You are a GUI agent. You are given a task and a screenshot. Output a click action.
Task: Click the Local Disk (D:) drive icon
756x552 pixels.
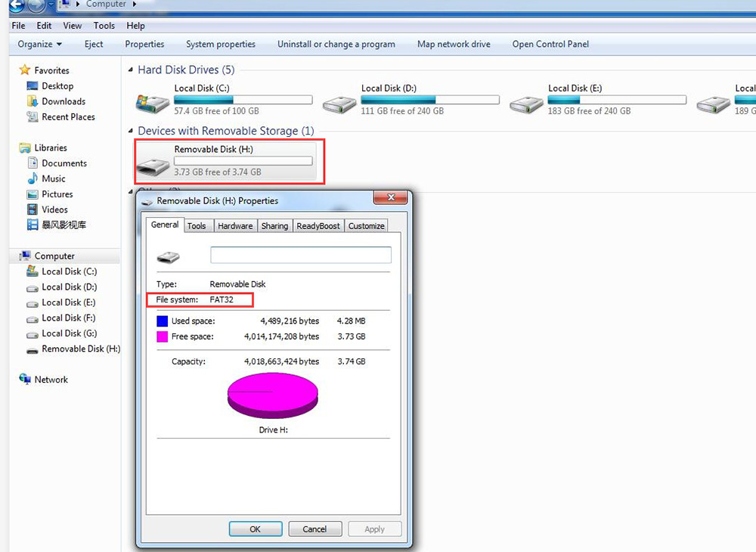click(x=339, y=104)
